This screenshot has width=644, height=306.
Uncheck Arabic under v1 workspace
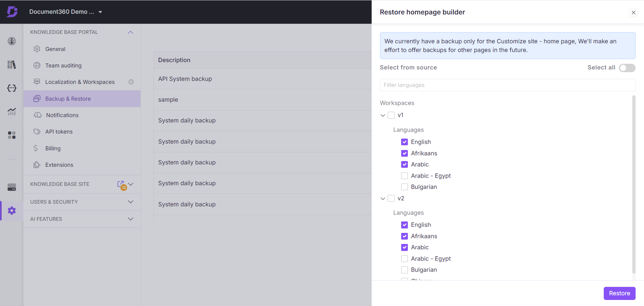click(x=405, y=164)
